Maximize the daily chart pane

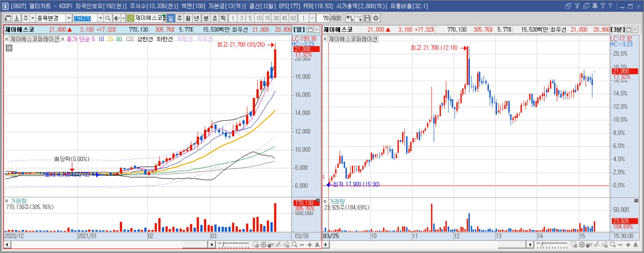[310, 30]
